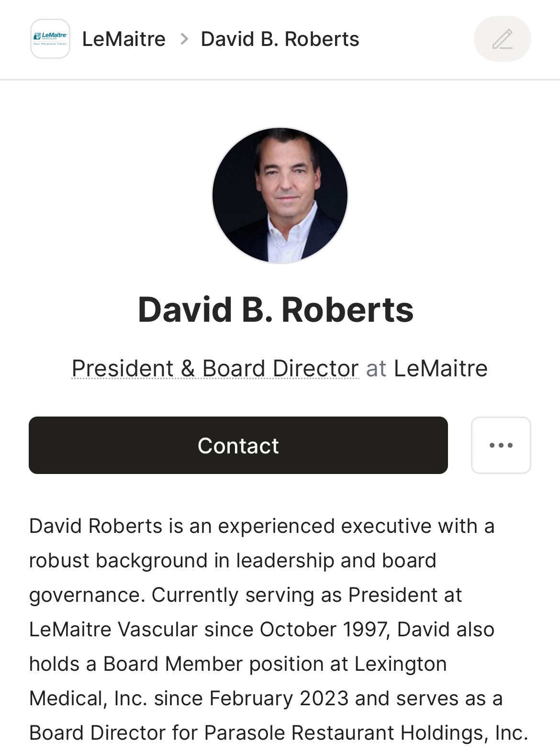560x756 pixels.
Task: Open the circular profile photo
Action: coord(280,195)
